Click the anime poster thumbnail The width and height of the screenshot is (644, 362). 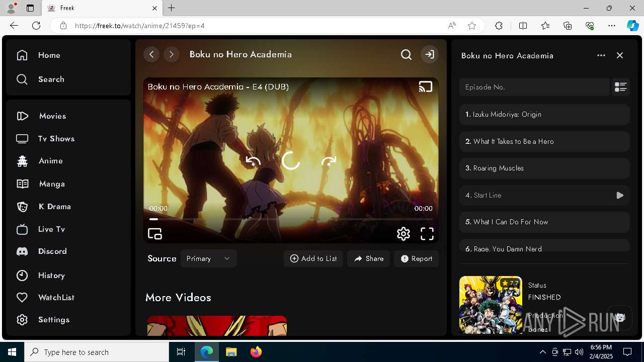pos(491,305)
